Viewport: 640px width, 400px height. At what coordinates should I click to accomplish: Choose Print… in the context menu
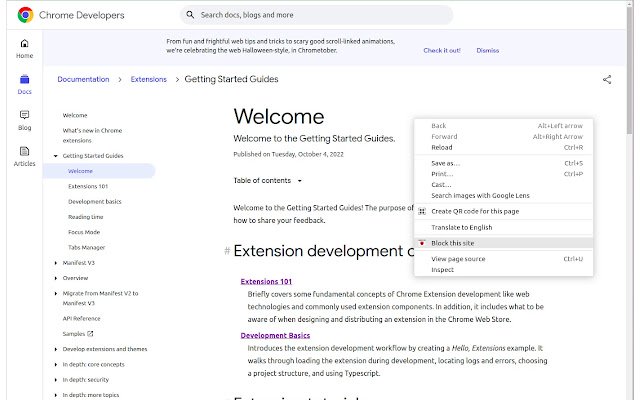click(x=504, y=174)
